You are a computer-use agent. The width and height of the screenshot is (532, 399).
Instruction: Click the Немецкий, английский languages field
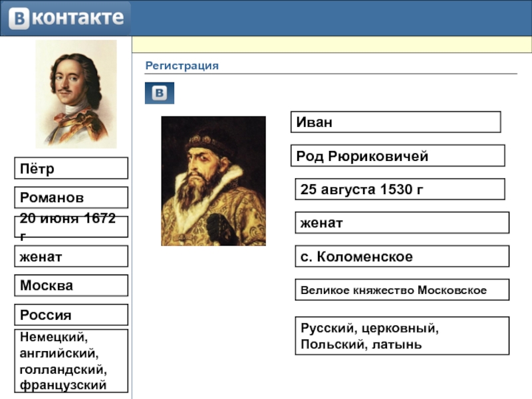pyautogui.click(x=71, y=360)
